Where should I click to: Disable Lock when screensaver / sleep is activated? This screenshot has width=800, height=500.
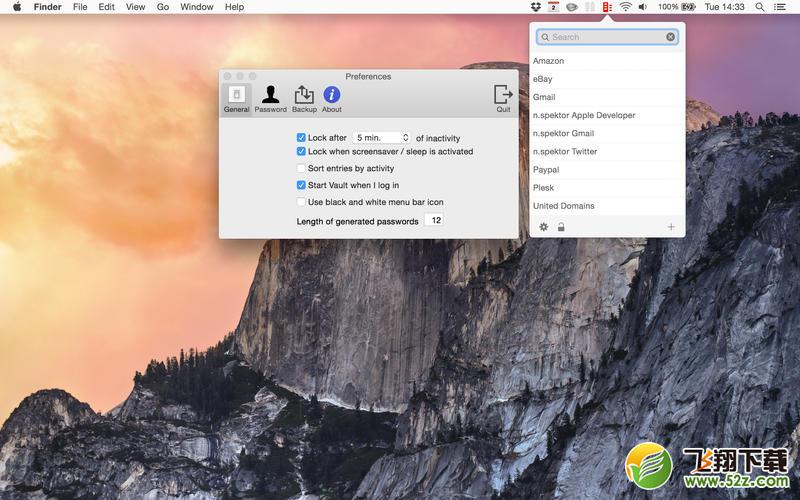coord(301,152)
